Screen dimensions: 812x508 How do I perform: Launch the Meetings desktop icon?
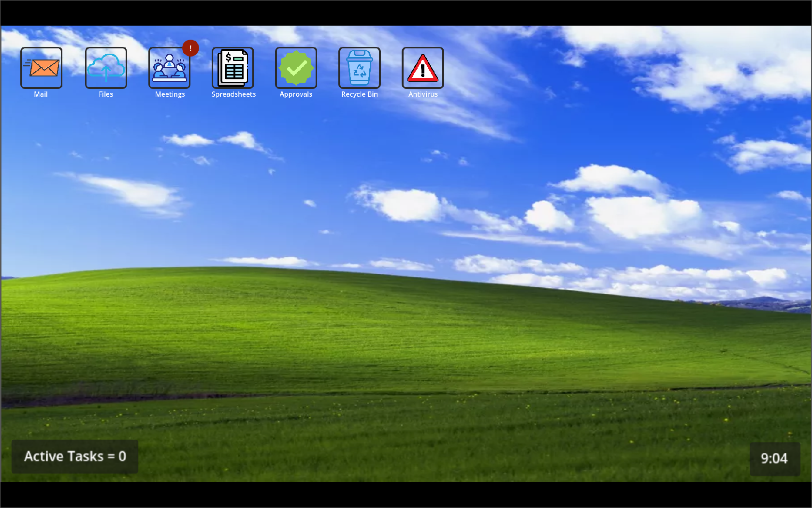pyautogui.click(x=169, y=68)
